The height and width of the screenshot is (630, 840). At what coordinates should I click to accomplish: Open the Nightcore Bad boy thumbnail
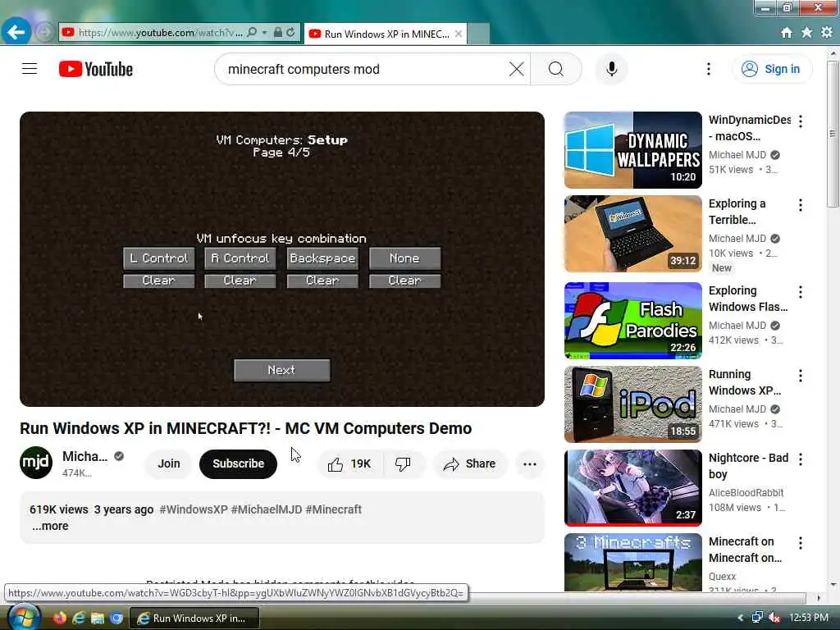coord(632,488)
